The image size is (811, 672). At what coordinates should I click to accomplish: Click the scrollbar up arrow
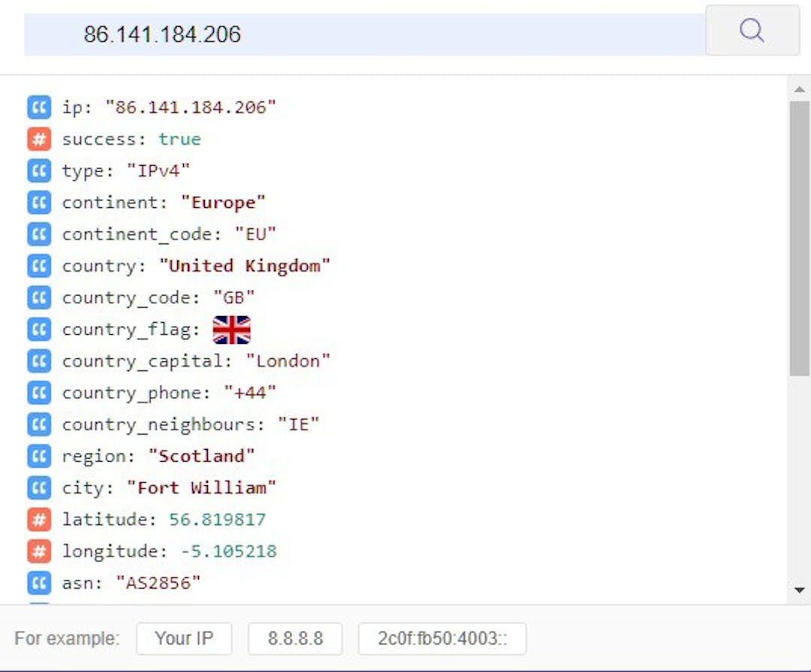pos(800,89)
